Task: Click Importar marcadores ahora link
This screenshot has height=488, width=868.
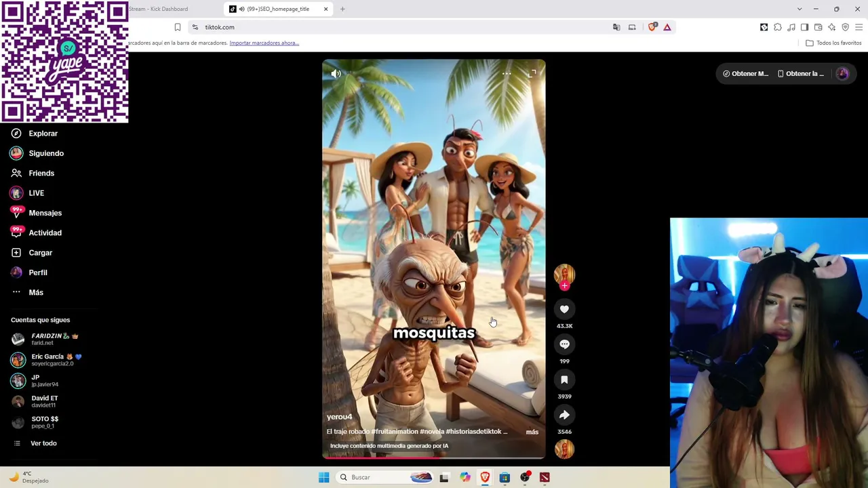Action: click(x=264, y=43)
